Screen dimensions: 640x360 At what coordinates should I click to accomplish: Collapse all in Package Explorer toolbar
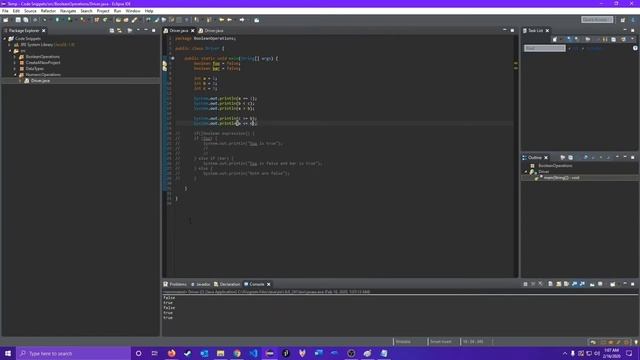[x=112, y=31]
